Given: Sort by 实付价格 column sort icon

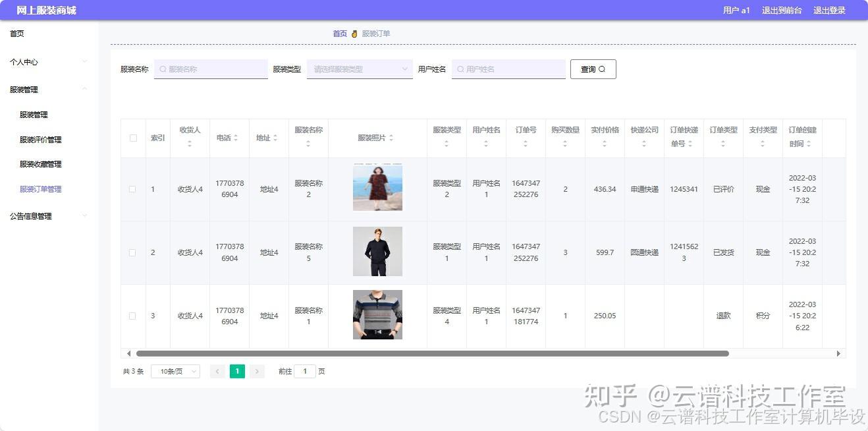Looking at the screenshot, I should pyautogui.click(x=605, y=143).
